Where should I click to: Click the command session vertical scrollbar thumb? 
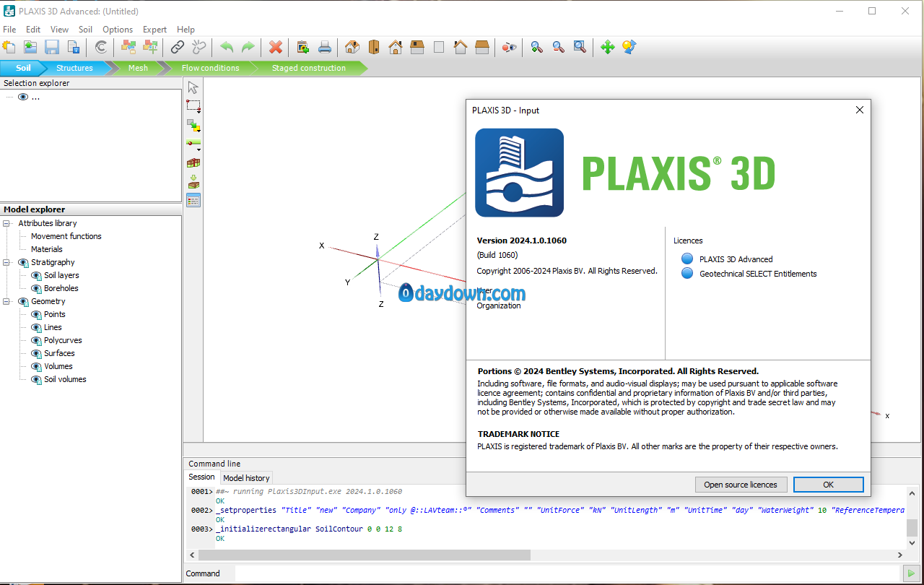point(912,528)
